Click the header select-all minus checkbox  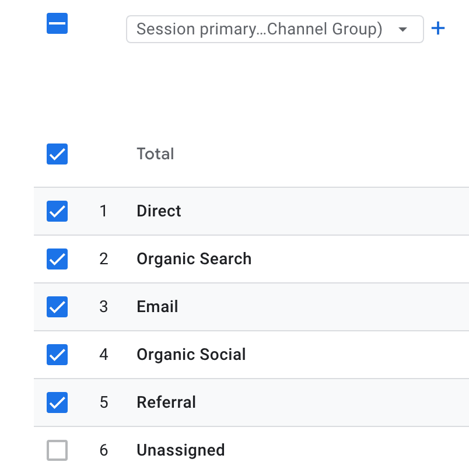(x=57, y=24)
